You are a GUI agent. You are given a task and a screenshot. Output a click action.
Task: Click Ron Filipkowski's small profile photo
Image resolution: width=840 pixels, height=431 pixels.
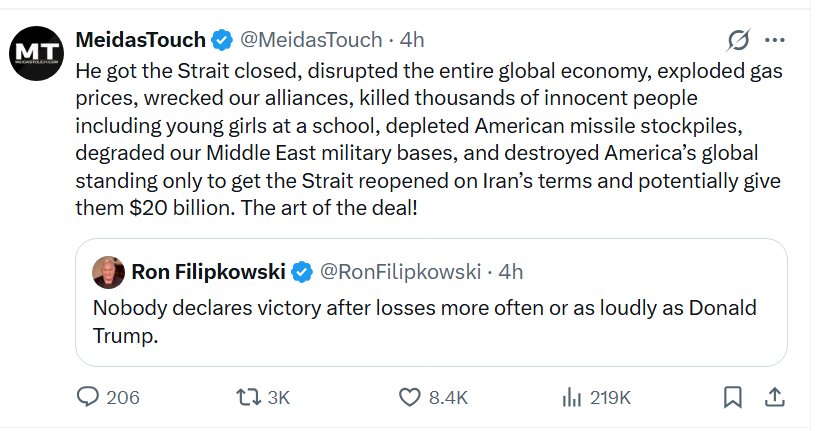(x=108, y=271)
